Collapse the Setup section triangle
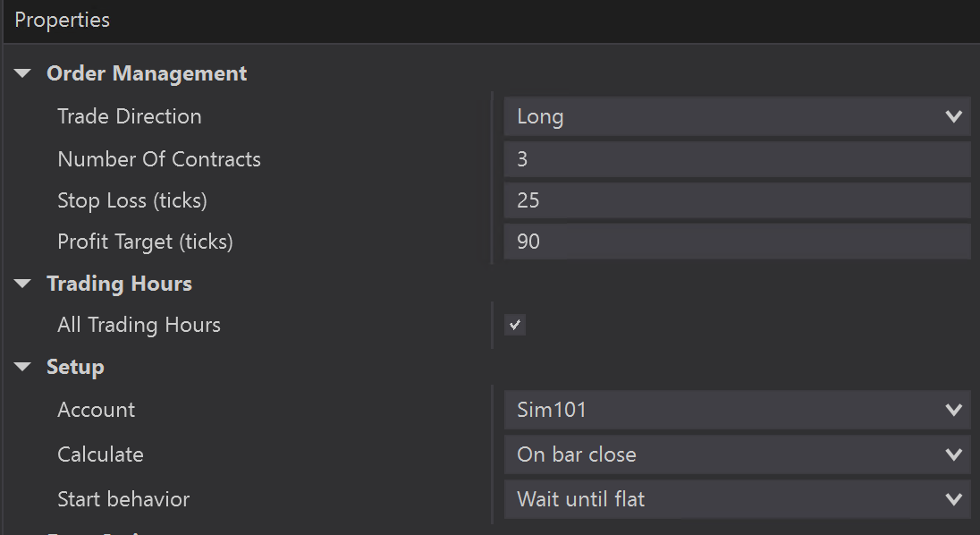The image size is (980, 535). [22, 367]
